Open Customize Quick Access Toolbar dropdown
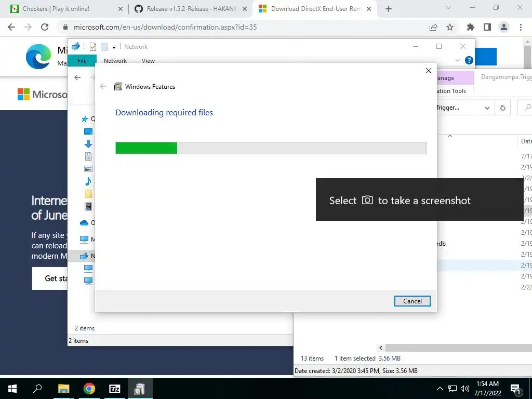Viewport: 532px width, 399px height. 114,47
